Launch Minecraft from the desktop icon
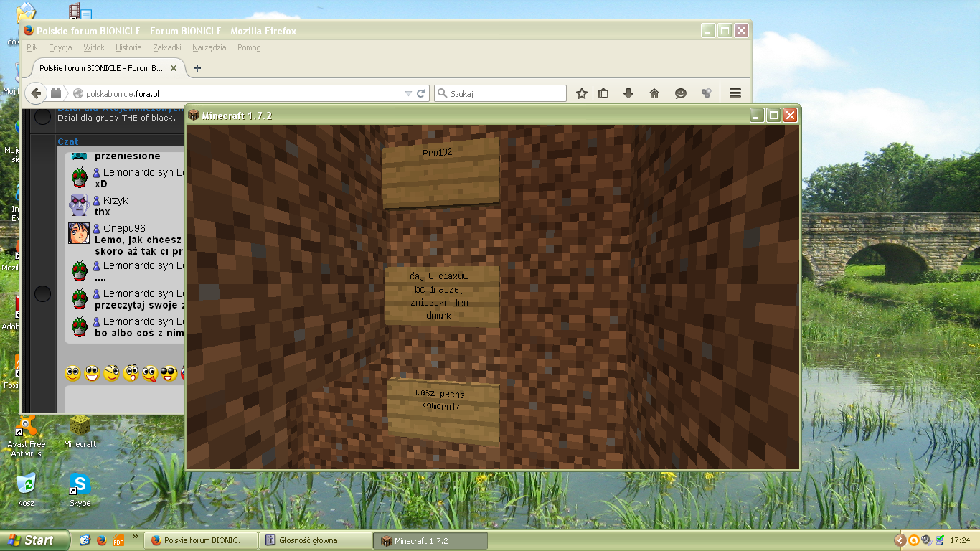The image size is (980, 551). (x=79, y=427)
